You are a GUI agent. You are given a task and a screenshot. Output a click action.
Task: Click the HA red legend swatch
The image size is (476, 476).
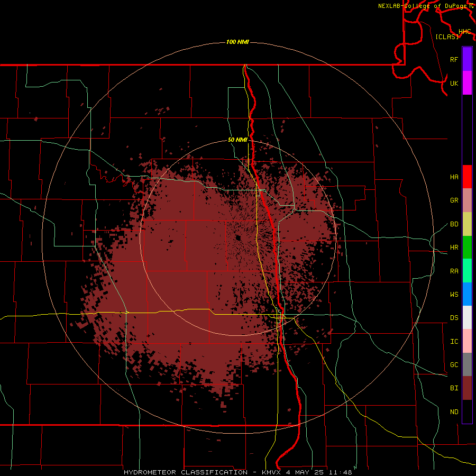pos(467,177)
